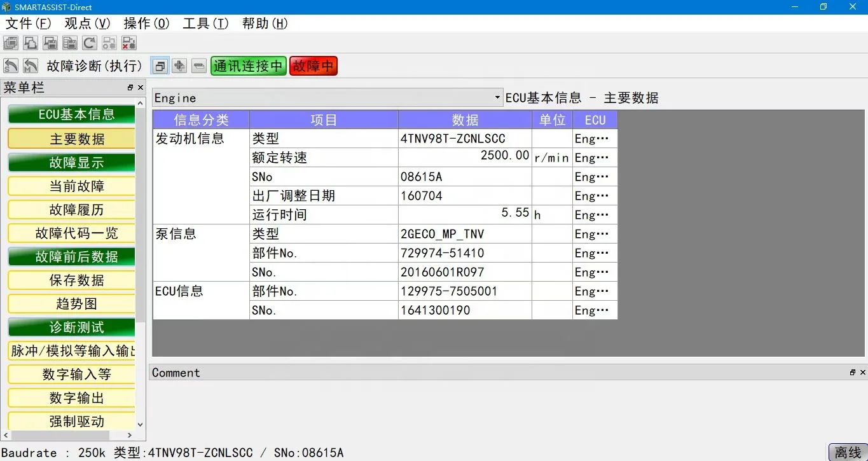Click the 数据 column header

point(465,120)
